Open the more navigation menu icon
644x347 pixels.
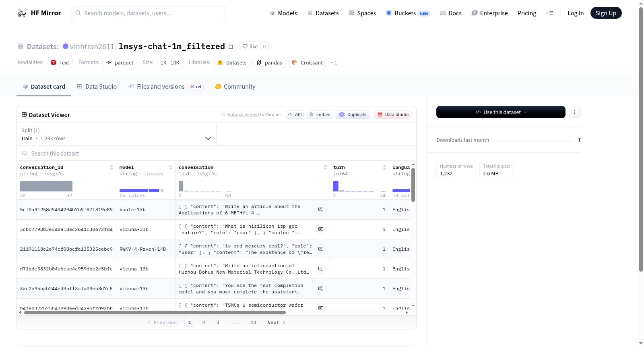click(x=549, y=13)
